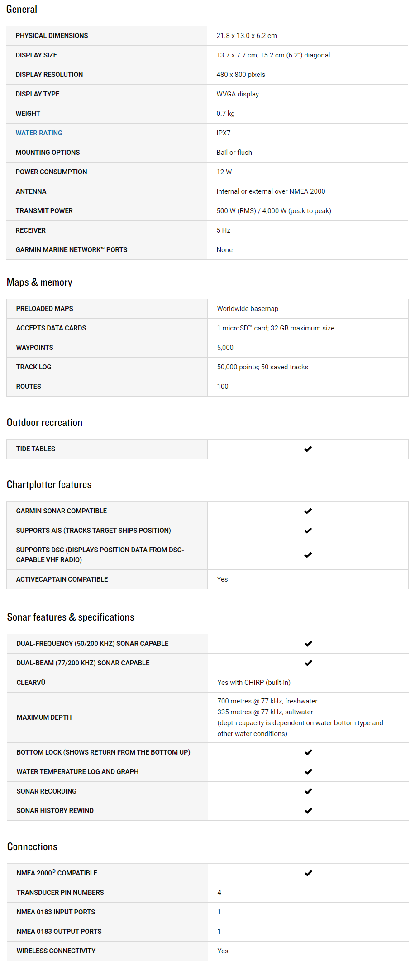The height and width of the screenshot is (980, 415).
Task: Click the Chartplotter features heading
Action: tap(49, 485)
